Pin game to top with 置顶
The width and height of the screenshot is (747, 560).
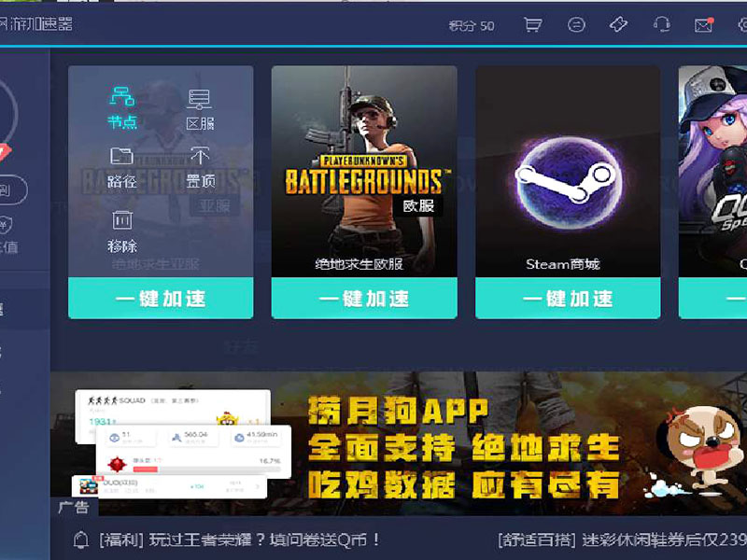[200, 166]
